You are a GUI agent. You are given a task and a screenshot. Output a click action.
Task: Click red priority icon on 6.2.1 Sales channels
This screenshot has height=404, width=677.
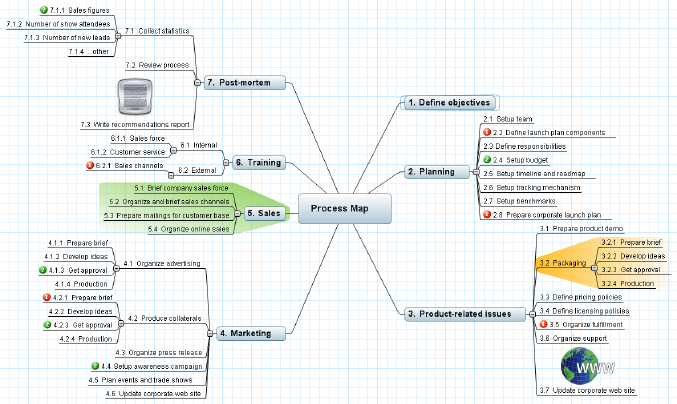[90, 165]
